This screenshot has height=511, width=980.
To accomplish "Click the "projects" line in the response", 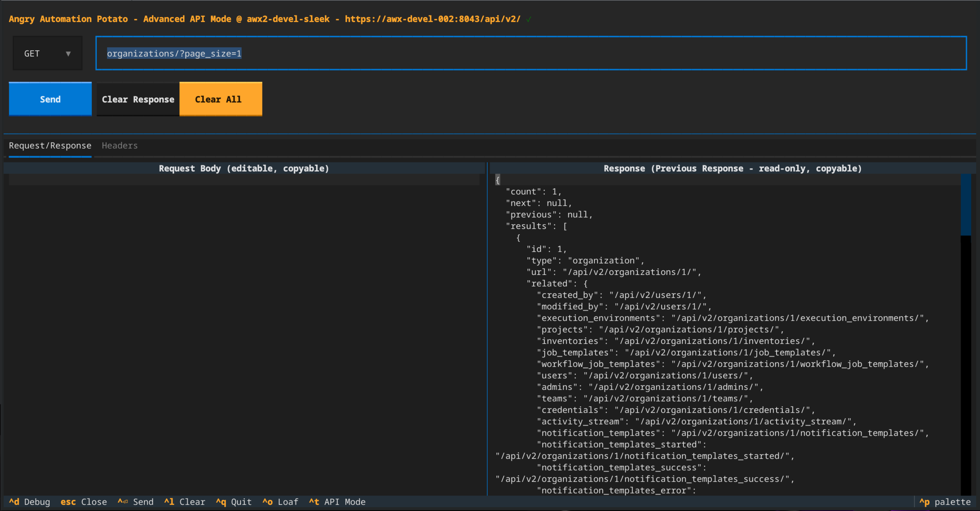I will click(x=660, y=329).
